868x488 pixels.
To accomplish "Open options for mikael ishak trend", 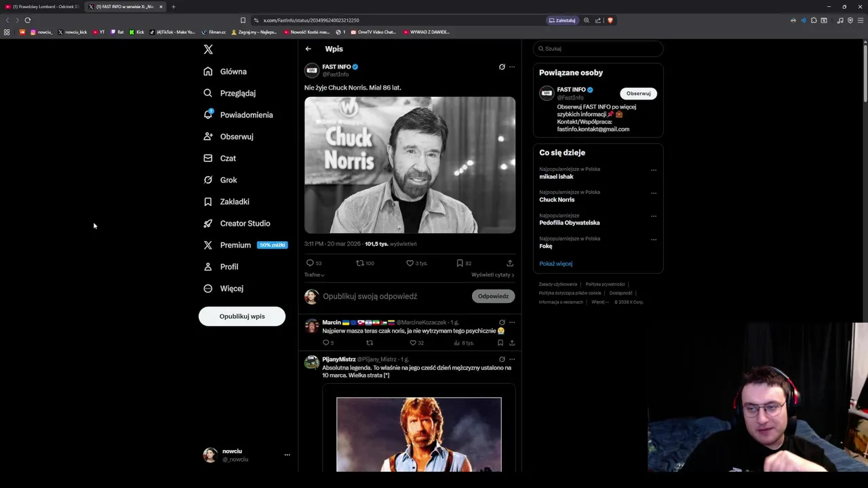I will 654,169.
